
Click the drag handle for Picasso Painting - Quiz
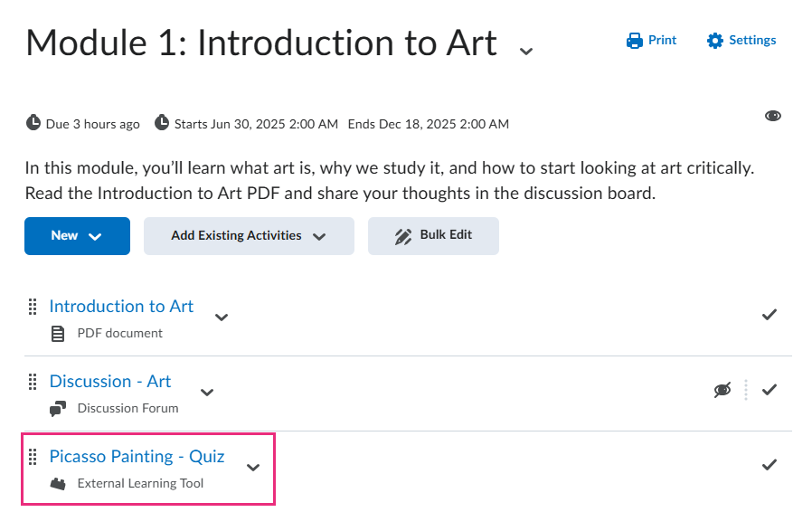pos(33,457)
